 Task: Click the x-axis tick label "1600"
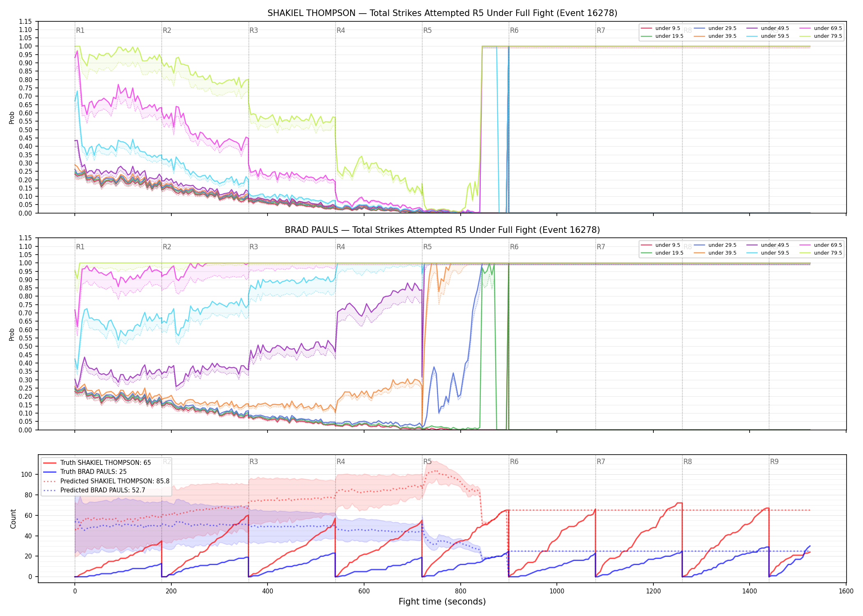(846, 591)
